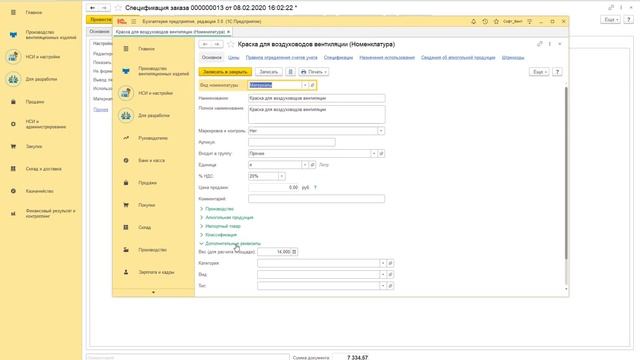Click the list icon button next to Записать
This screenshot has height=360, width=640.
pyautogui.click(x=291, y=72)
